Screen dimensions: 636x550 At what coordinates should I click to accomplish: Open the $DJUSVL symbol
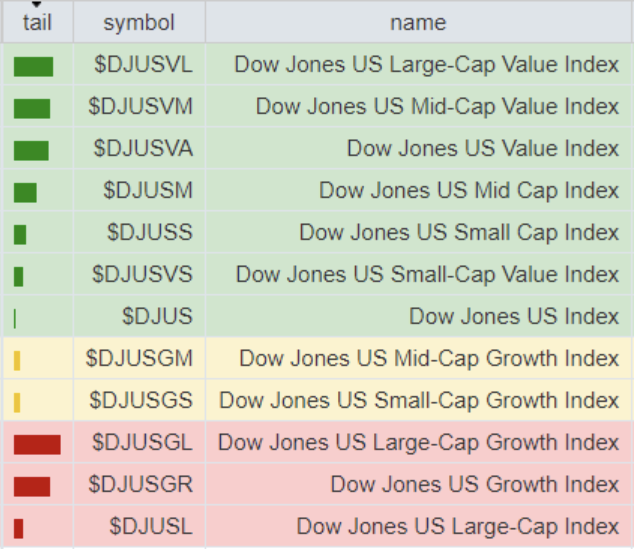pos(143,65)
